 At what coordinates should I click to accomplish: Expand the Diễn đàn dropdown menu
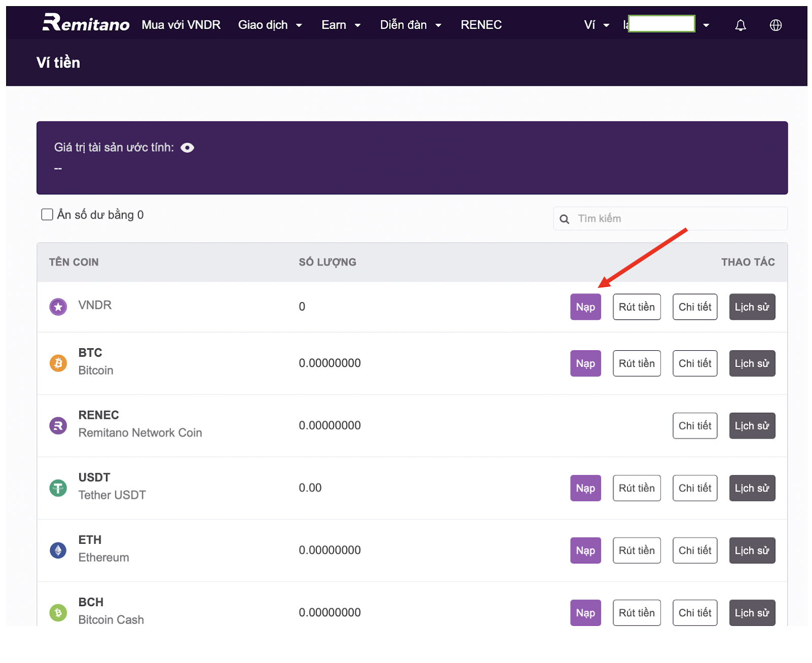411,25
